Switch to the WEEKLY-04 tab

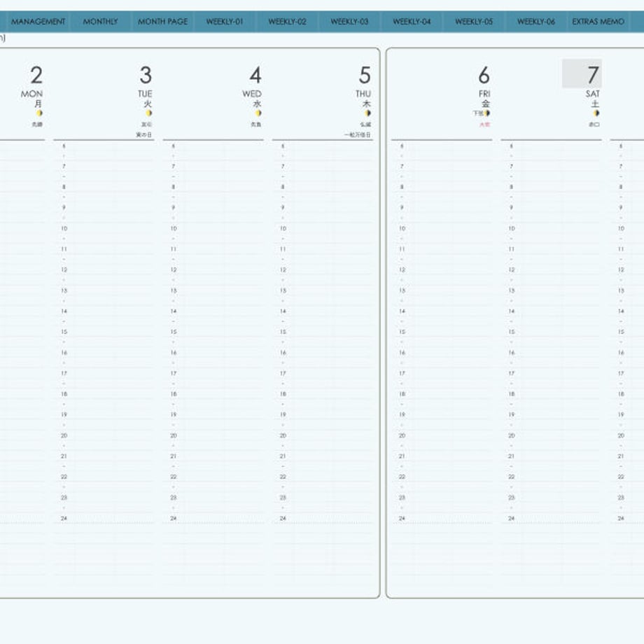[x=412, y=22]
